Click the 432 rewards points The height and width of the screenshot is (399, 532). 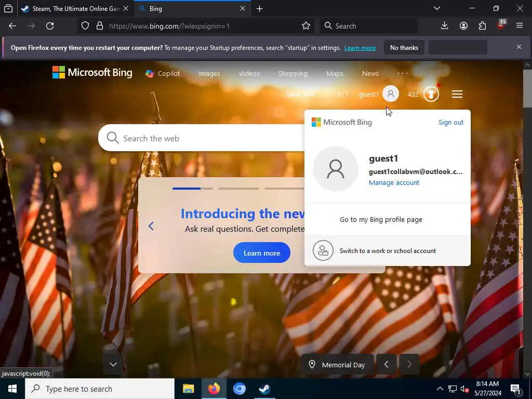pyautogui.click(x=413, y=95)
